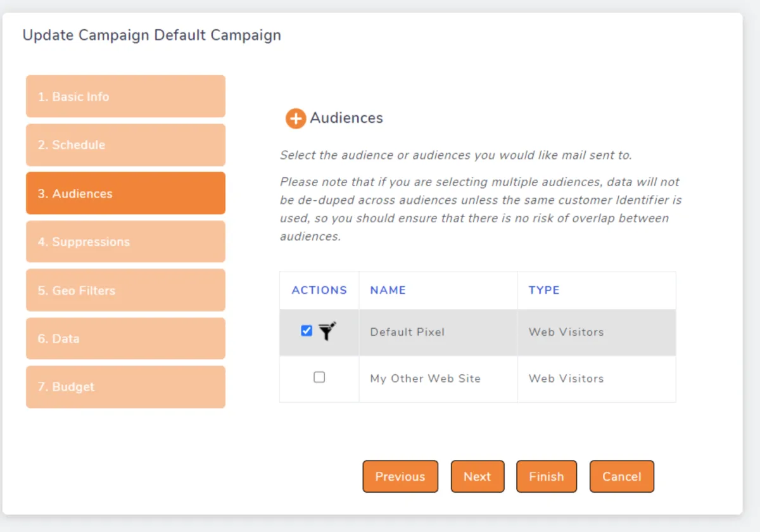Select the Default Pixel row name

pos(407,332)
